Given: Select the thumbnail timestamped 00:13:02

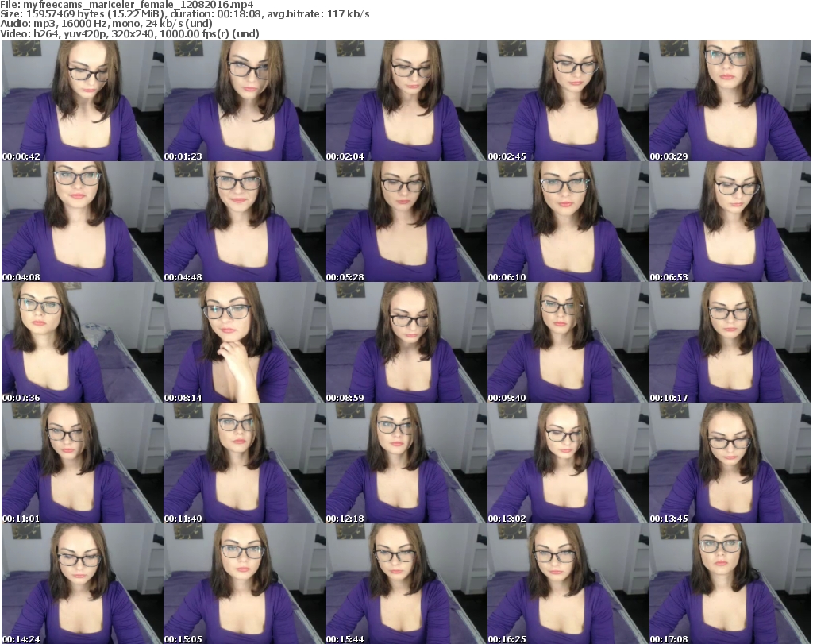Looking at the screenshot, I should pos(568,464).
